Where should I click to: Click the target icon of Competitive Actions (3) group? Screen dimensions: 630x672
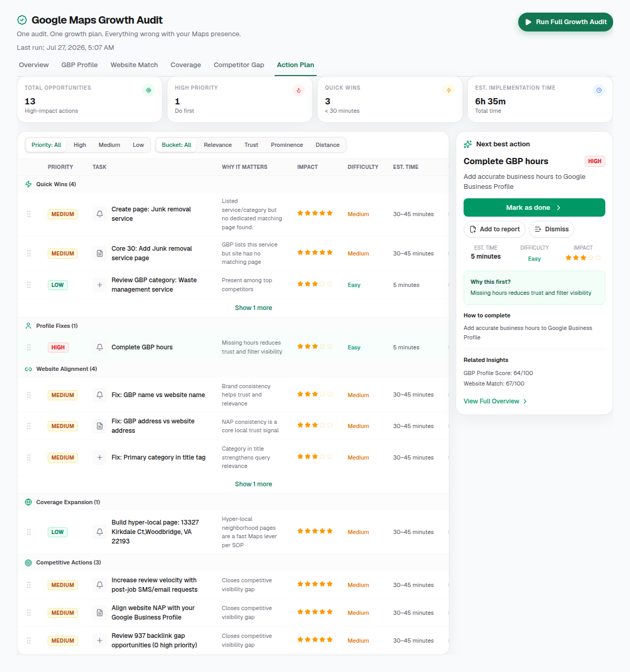(x=28, y=562)
